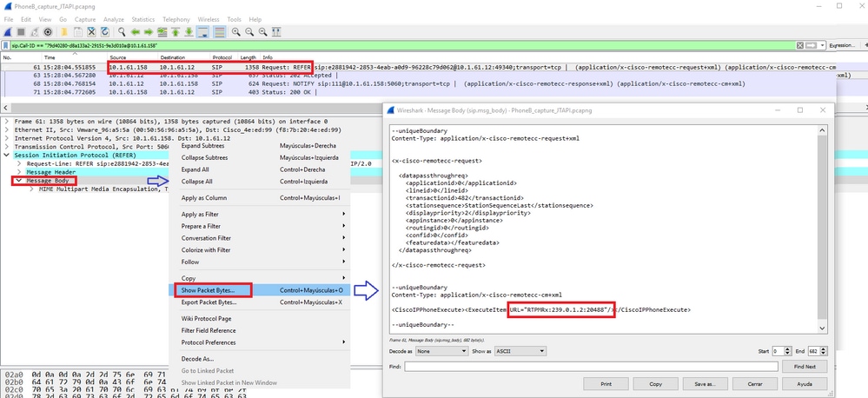
Task: Apply the display filter arrow
Action: tap(811, 45)
